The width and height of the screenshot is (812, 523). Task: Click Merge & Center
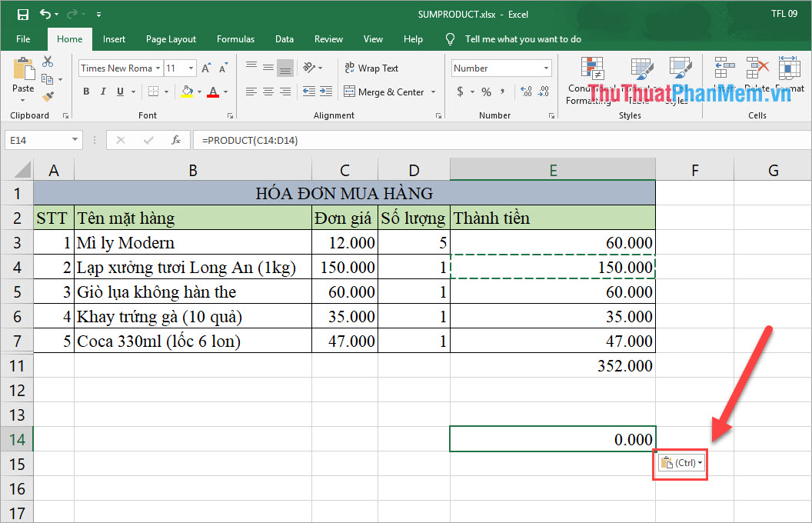coord(386,91)
